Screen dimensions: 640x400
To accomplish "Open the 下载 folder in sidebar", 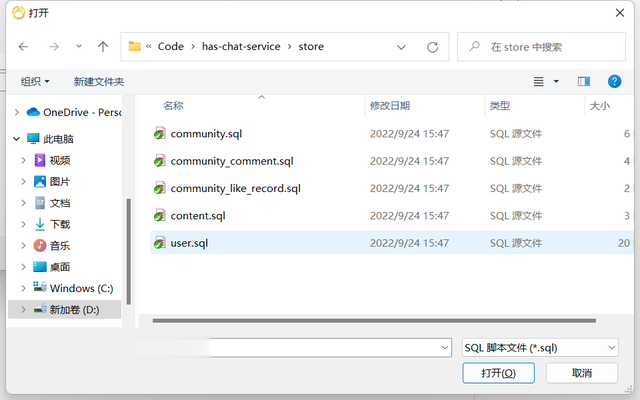I will pos(52,224).
